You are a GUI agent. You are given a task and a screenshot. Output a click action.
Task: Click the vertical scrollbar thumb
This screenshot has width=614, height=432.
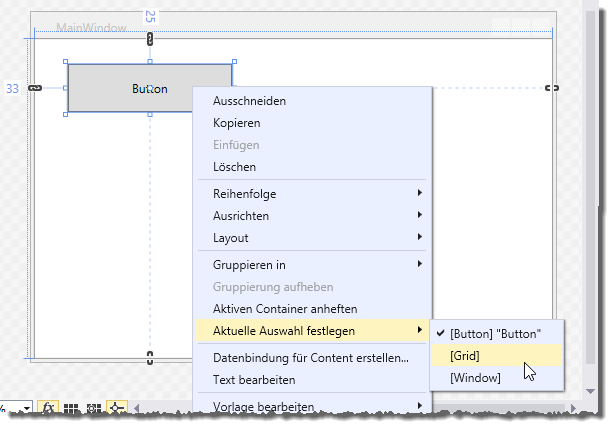pyautogui.click(x=591, y=187)
